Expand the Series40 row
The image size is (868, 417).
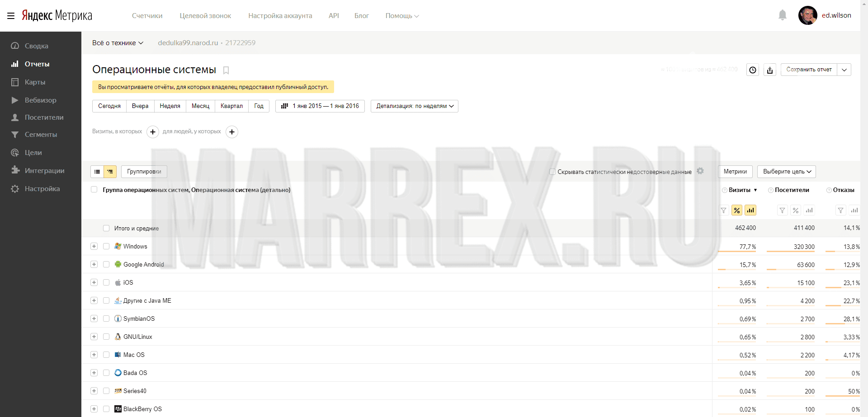coord(94,391)
